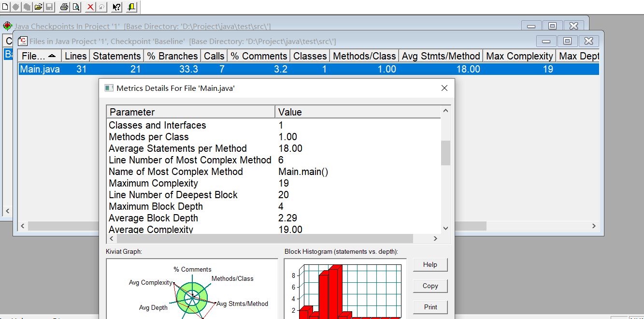644x319 pixels.
Task: Sort by the Methods/Class column header
Action: click(364, 56)
